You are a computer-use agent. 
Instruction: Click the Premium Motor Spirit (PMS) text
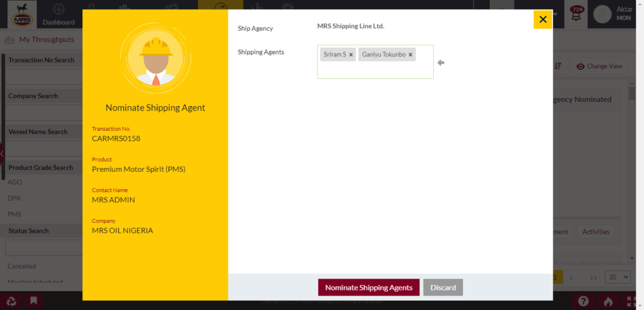click(x=139, y=169)
